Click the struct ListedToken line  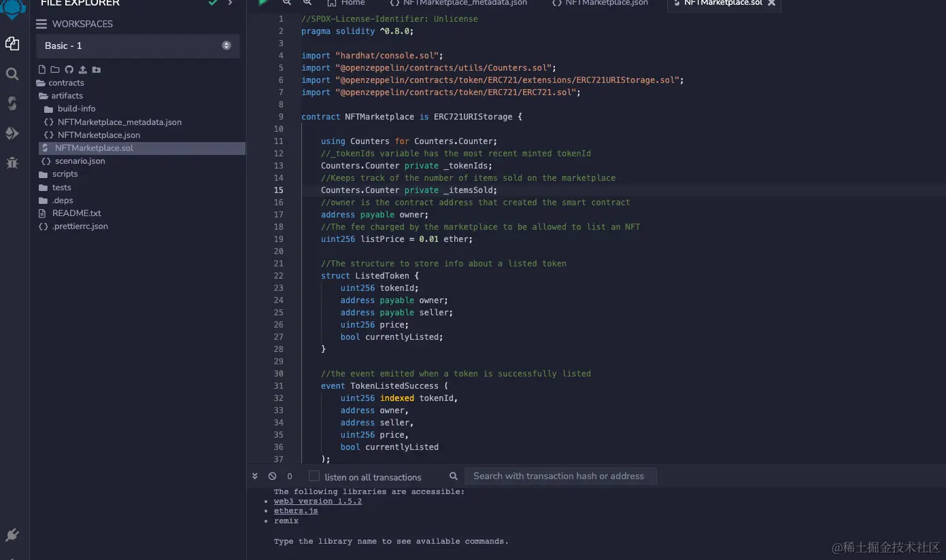(x=370, y=276)
